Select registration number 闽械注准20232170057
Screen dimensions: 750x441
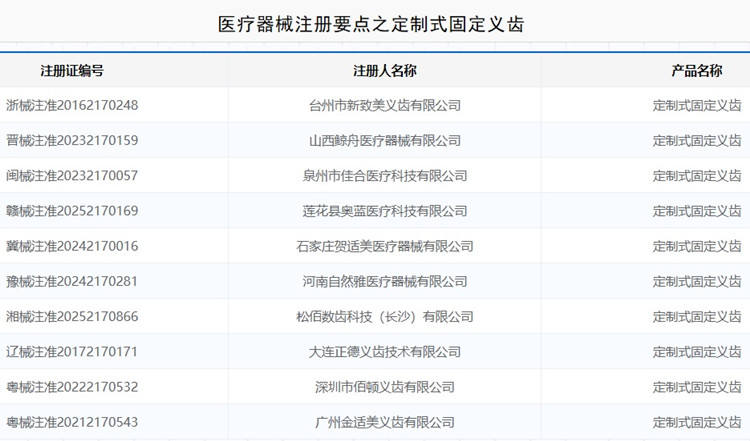click(x=72, y=176)
